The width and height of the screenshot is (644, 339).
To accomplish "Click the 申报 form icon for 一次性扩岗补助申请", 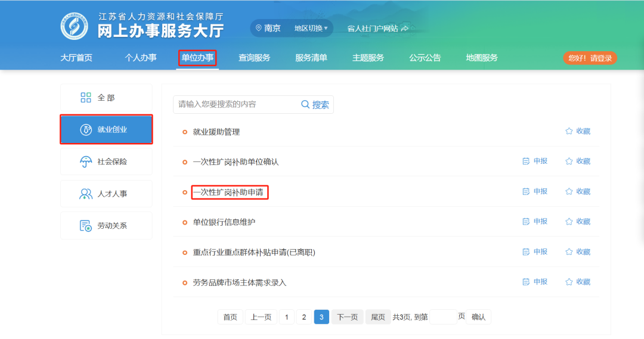I will click(x=526, y=191).
